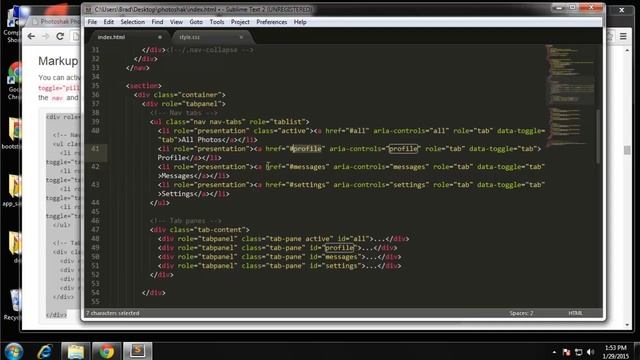
Task: Open the Windows Start menu
Action: pyautogui.click(x=13, y=351)
